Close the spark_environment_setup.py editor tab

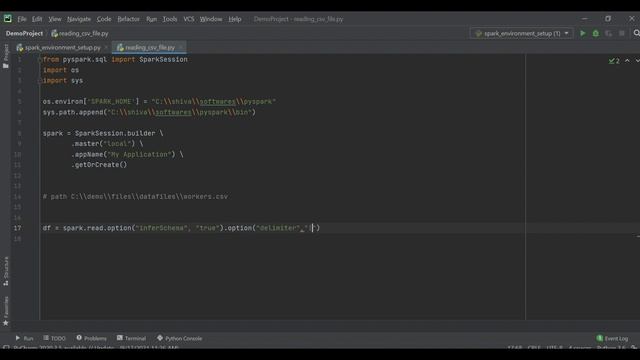tap(106, 48)
